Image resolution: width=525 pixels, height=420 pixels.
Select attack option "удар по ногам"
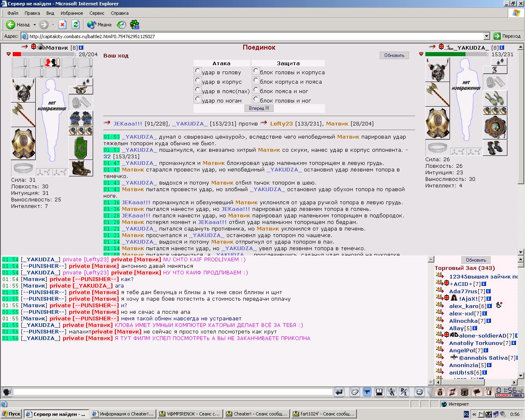click(198, 100)
